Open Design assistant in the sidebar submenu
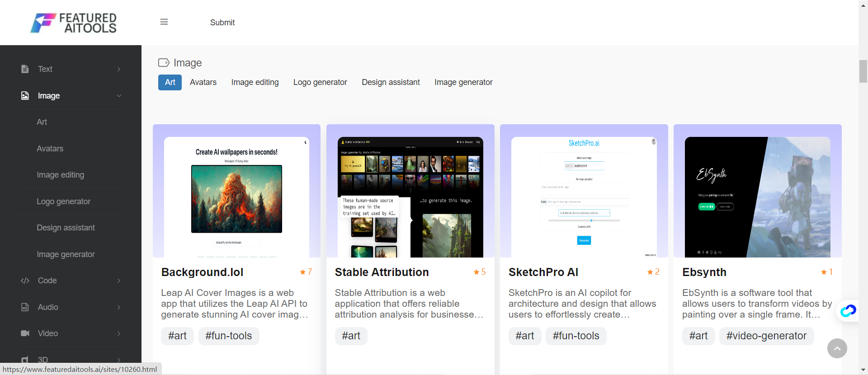 (x=66, y=228)
